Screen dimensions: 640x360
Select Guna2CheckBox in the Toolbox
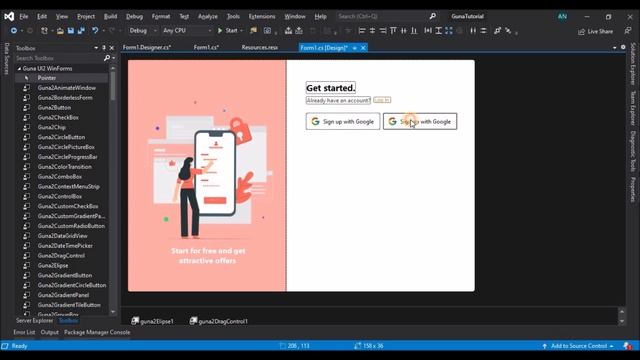coord(58,117)
